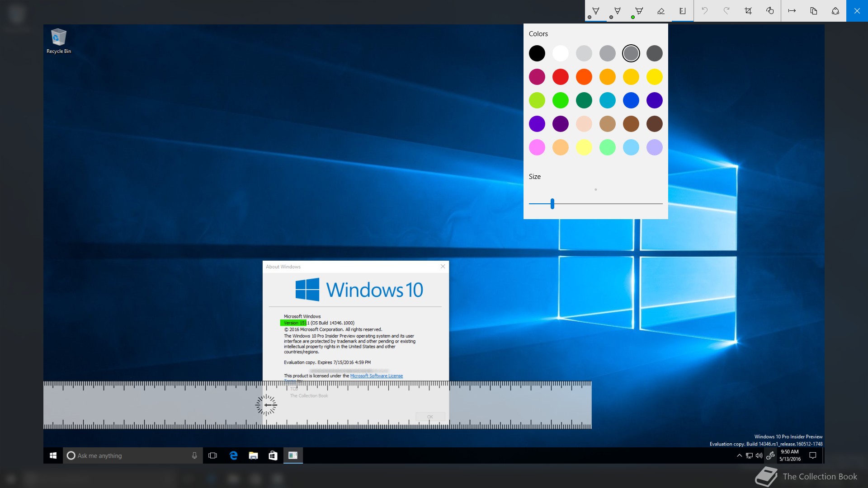Close the About Windows dialog
868x488 pixels.
pyautogui.click(x=443, y=267)
